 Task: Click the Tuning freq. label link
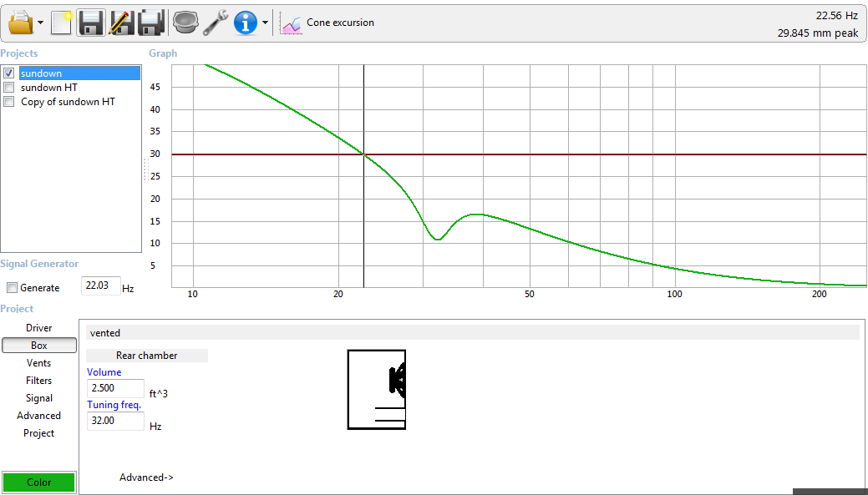click(114, 405)
